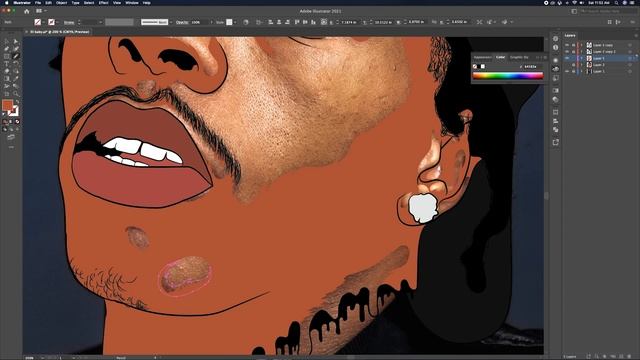640x360 pixels.
Task: Toggle Constrain Width and Height Proportions
Action: [x=434, y=22]
